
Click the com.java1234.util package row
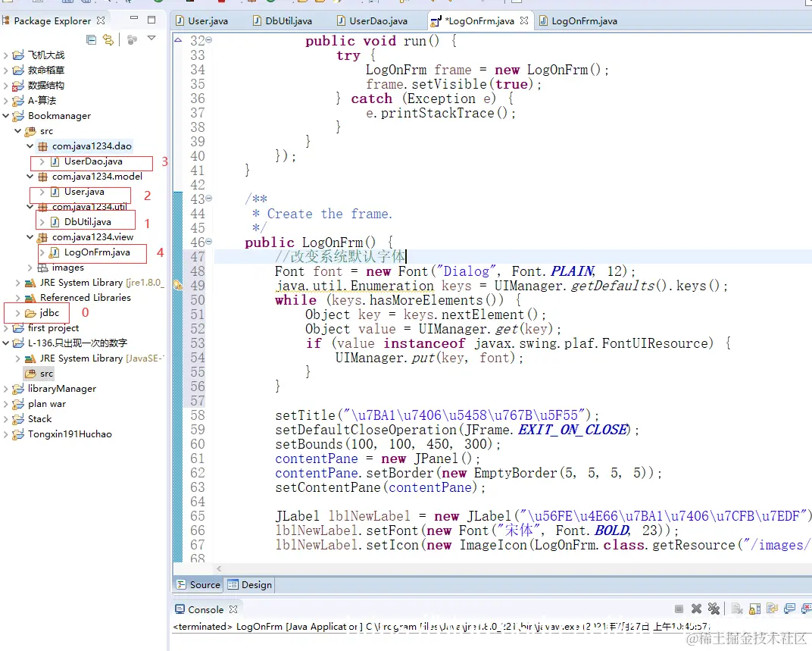point(89,207)
